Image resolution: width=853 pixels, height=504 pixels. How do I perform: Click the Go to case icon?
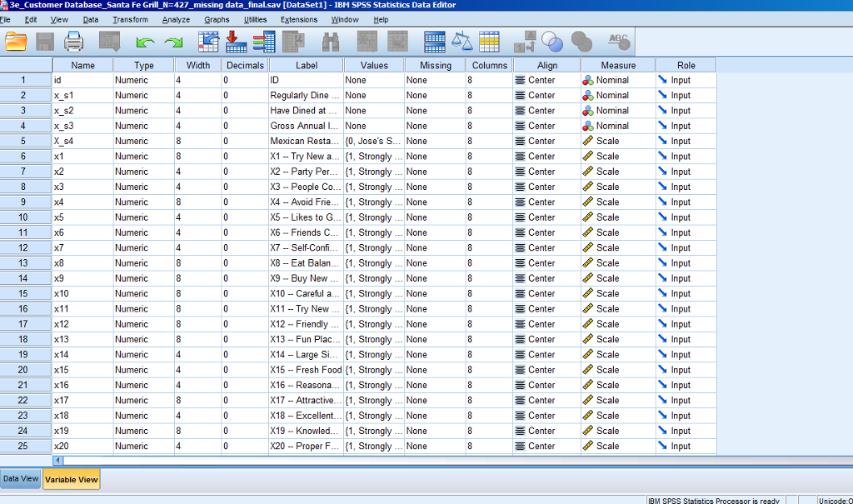tap(208, 42)
